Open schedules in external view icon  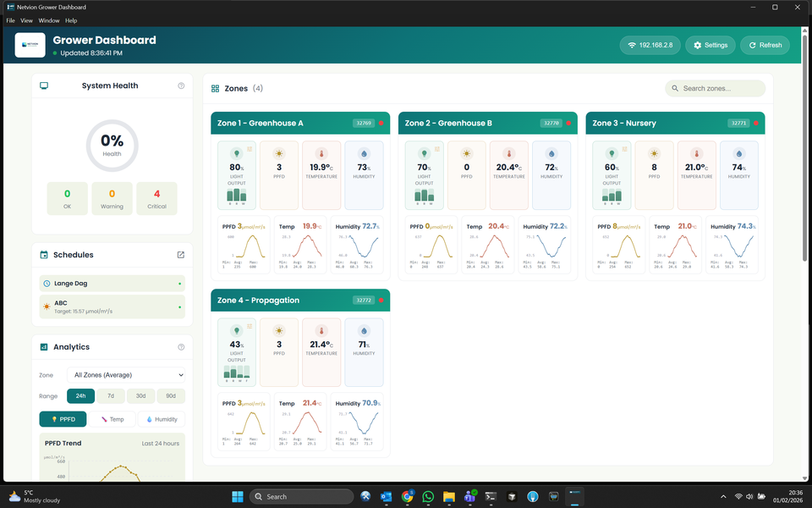(x=180, y=255)
